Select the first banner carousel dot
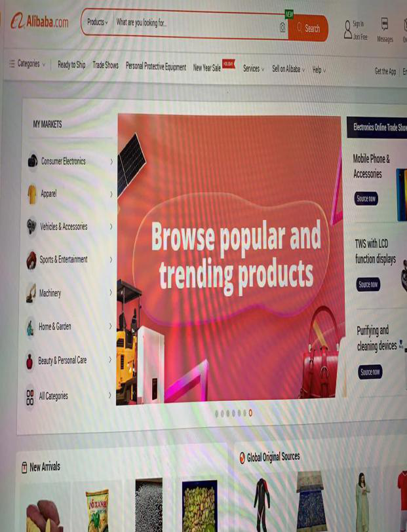The width and height of the screenshot is (407, 532). (x=217, y=413)
